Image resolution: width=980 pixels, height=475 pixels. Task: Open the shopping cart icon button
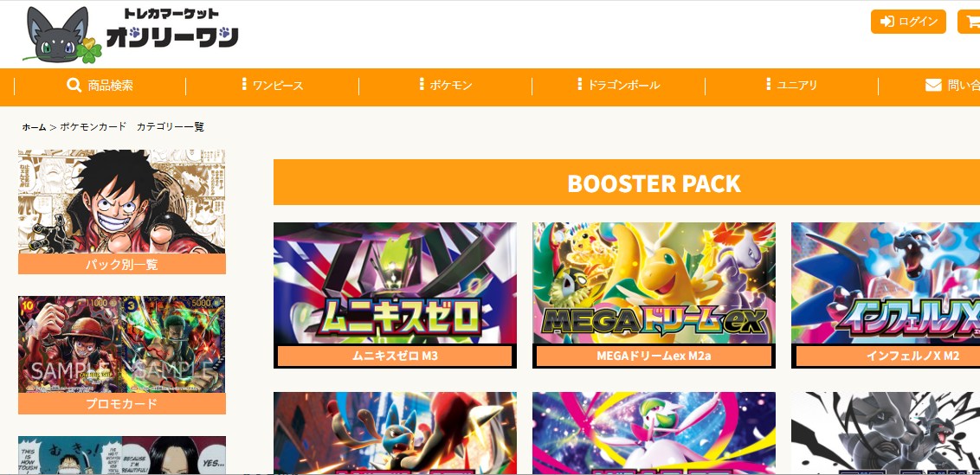point(970,22)
